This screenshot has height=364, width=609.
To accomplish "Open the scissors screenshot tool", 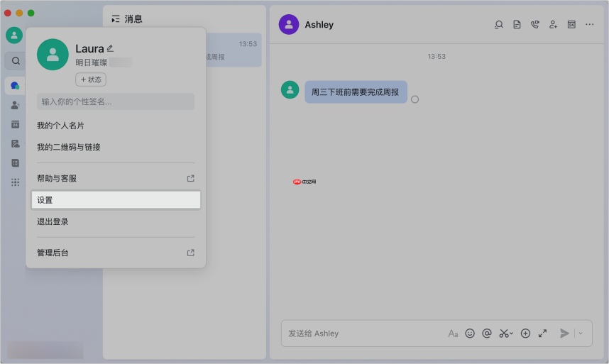I will 505,333.
